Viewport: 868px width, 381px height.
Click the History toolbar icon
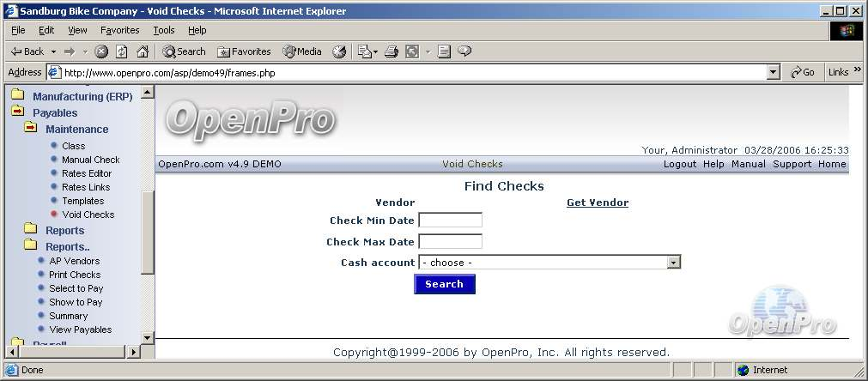[x=339, y=51]
